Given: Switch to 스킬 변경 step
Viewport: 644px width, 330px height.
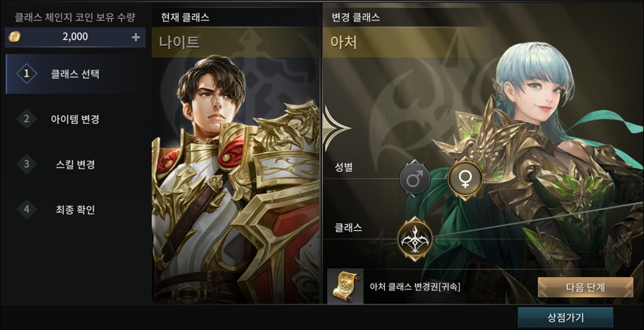Looking at the screenshot, I should 76,164.
